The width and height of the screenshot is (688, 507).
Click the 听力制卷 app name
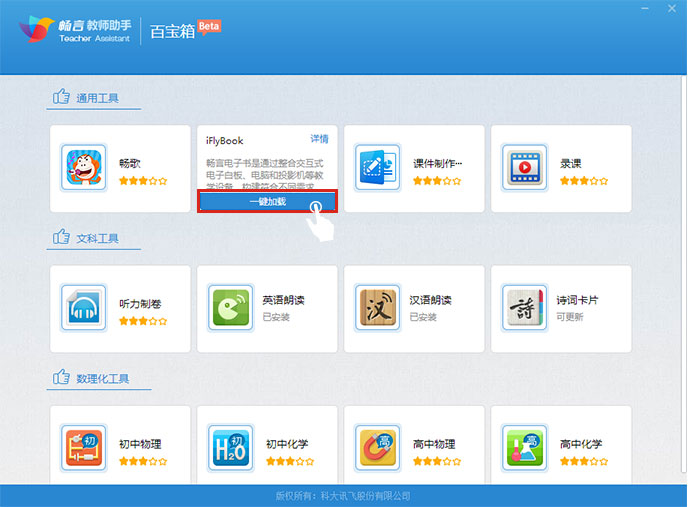pyautogui.click(x=140, y=304)
